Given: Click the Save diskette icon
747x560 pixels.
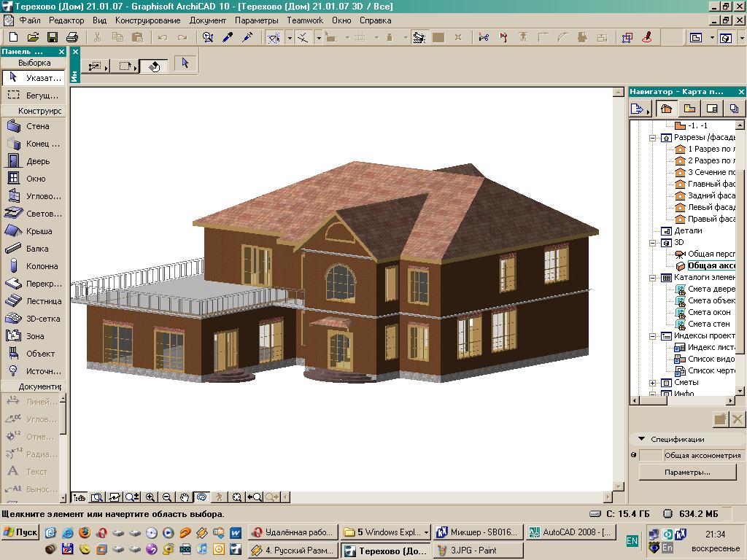Looking at the screenshot, I should [53, 37].
